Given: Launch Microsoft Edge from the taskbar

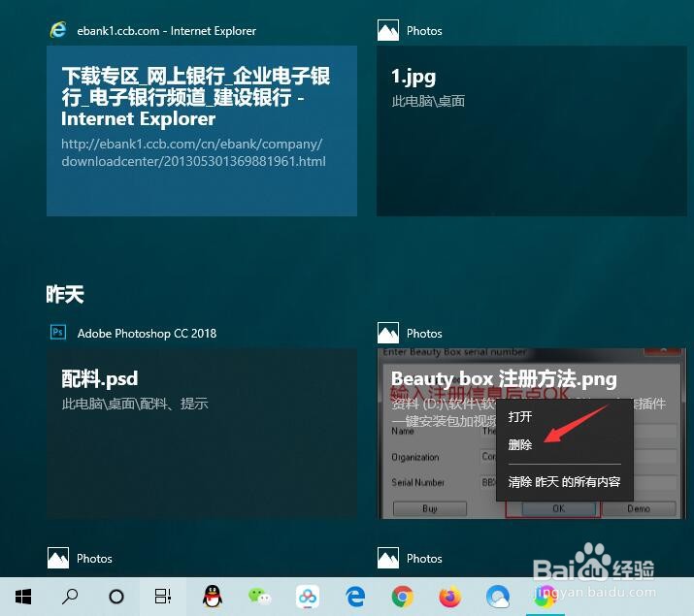Looking at the screenshot, I should 355,597.
